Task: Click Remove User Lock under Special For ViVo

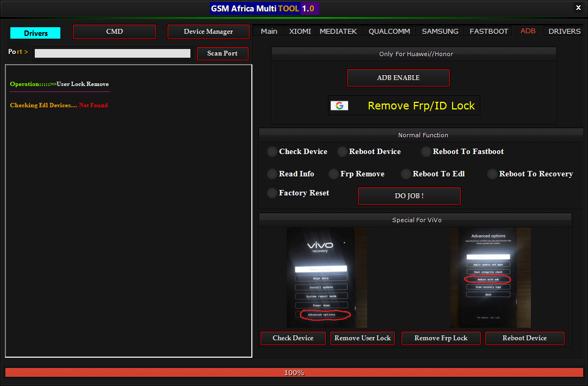Action: (362, 338)
